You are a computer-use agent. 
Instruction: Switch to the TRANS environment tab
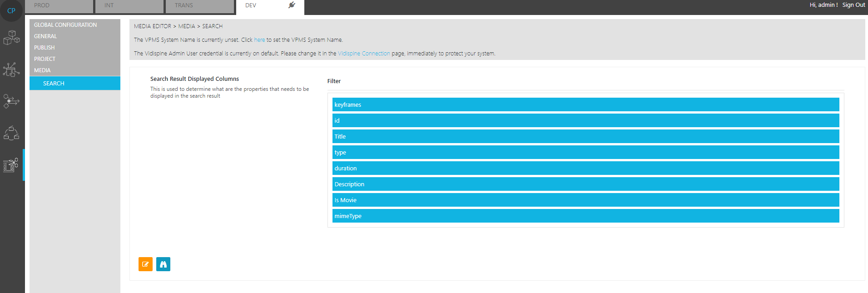pos(199,5)
